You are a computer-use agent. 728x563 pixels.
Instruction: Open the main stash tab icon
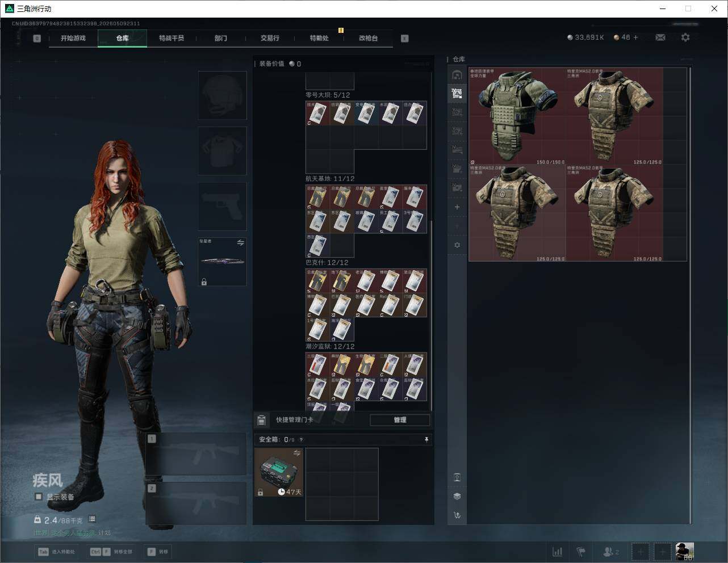(x=457, y=75)
